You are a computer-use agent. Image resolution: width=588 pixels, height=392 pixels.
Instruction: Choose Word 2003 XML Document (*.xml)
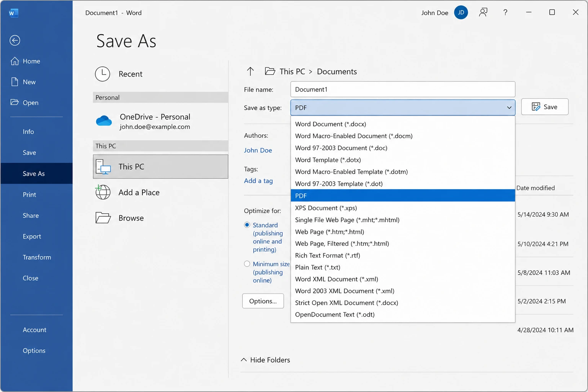pos(403,291)
